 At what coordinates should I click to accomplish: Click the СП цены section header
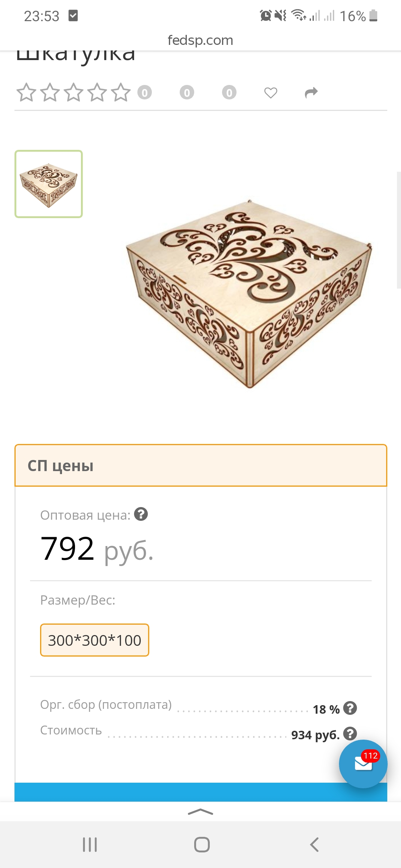[200, 466]
